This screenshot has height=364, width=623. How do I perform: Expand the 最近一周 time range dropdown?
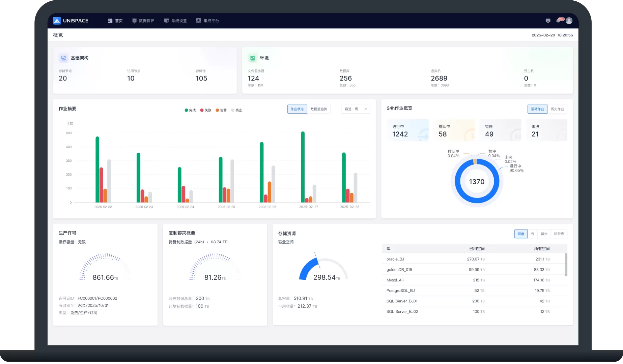pyautogui.click(x=356, y=109)
